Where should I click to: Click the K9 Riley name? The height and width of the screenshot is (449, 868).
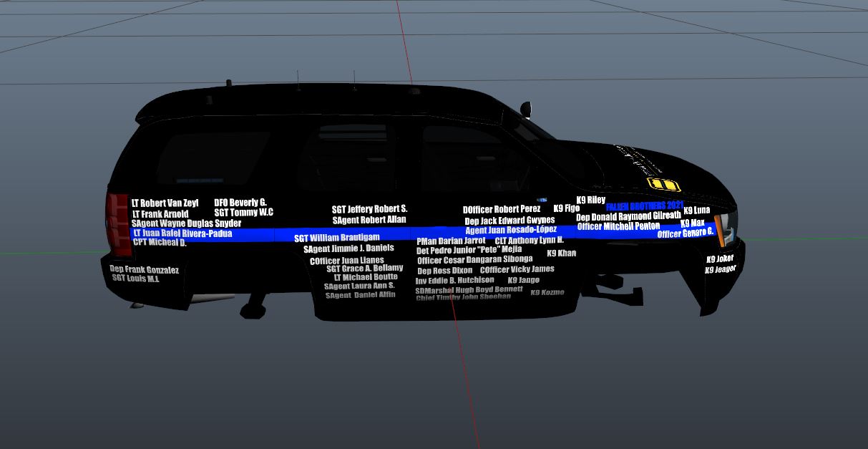[x=590, y=200]
